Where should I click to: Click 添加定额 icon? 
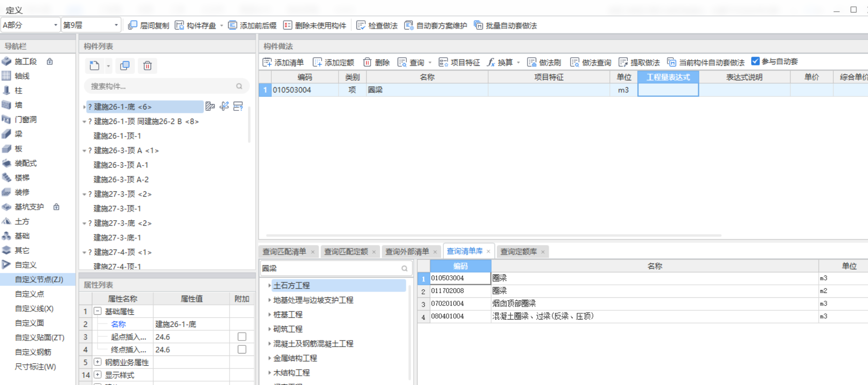point(317,62)
